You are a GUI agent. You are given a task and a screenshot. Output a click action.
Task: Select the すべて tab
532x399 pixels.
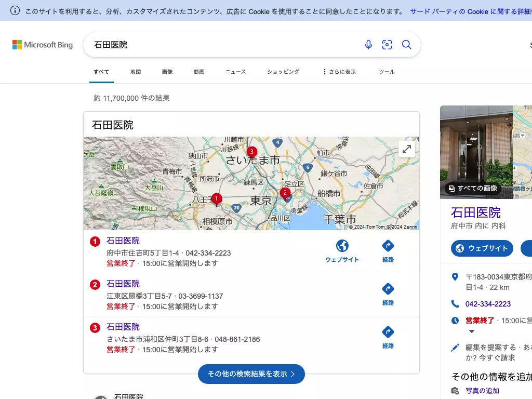point(101,72)
